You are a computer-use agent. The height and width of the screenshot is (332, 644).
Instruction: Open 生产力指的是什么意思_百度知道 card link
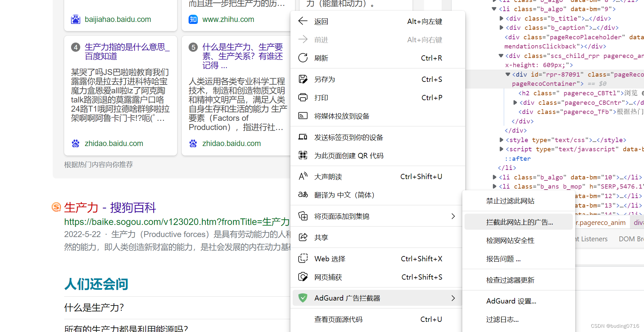(x=127, y=51)
